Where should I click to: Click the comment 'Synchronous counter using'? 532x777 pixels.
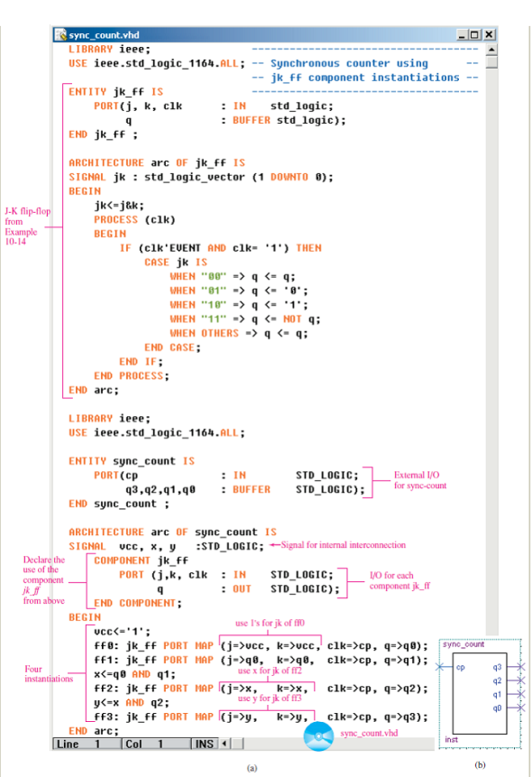click(x=349, y=63)
